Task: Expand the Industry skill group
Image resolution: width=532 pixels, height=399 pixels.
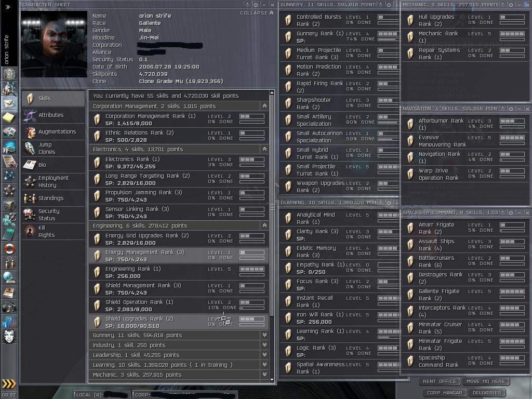Action: 264,345
